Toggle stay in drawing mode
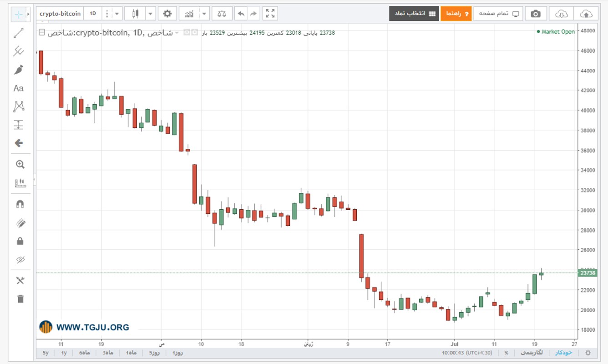Image resolution: width=608 pixels, height=364 pixels. tap(20, 223)
